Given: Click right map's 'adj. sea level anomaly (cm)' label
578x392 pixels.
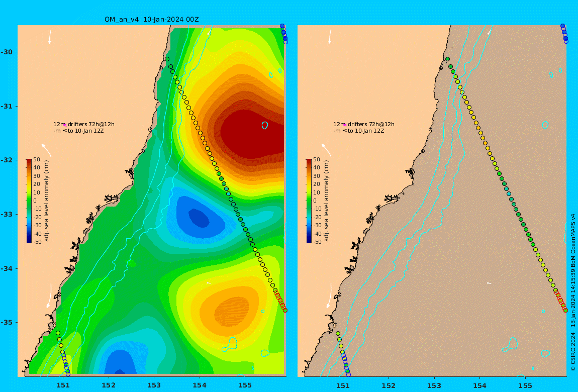Looking at the screenshot, I should pos(326,201).
